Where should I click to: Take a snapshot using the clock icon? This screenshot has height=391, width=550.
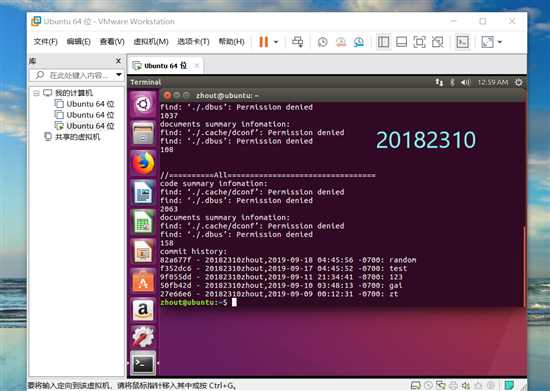322,42
